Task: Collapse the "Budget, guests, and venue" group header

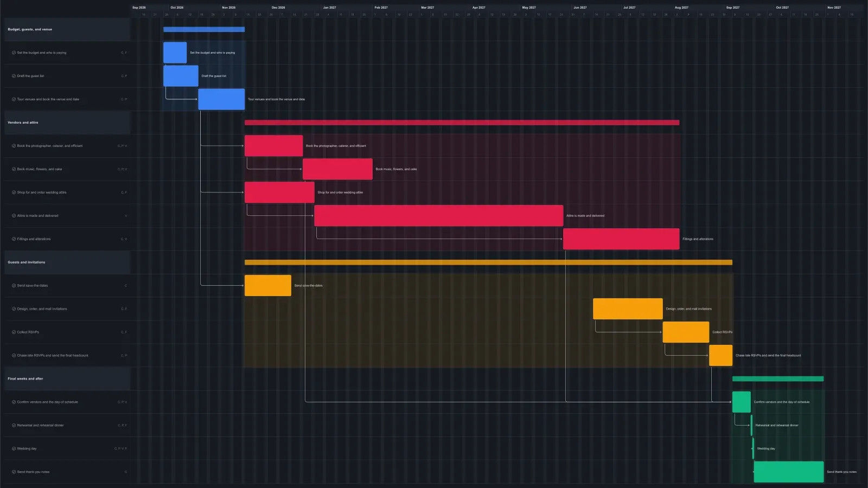Action: [67, 29]
